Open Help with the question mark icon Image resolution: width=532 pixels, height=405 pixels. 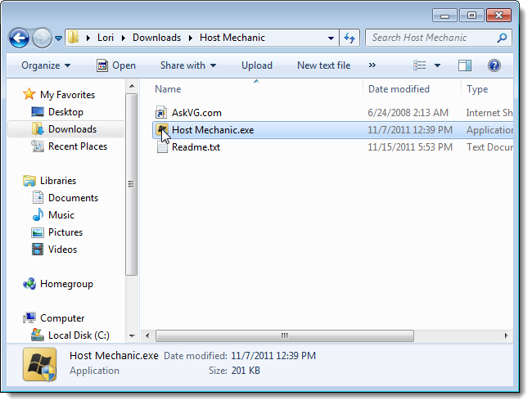click(x=494, y=65)
